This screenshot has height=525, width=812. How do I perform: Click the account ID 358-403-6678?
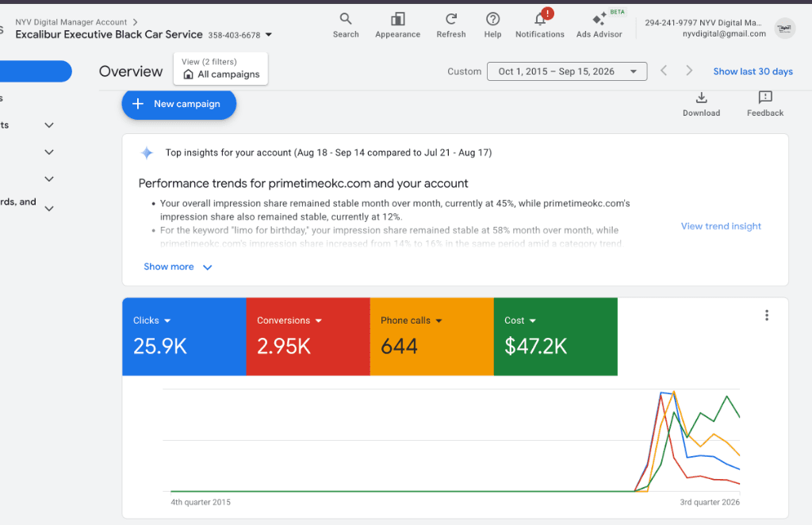234,35
